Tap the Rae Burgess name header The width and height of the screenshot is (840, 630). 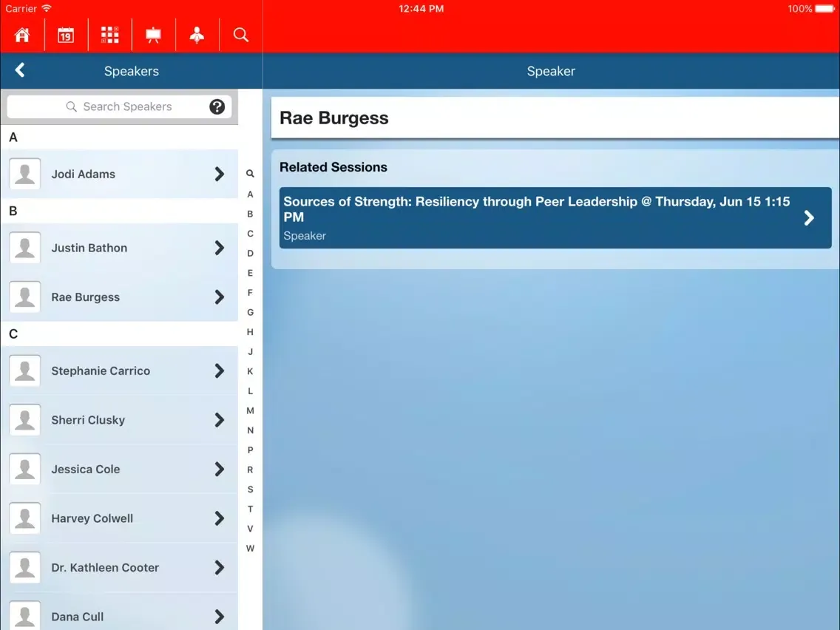click(x=333, y=118)
